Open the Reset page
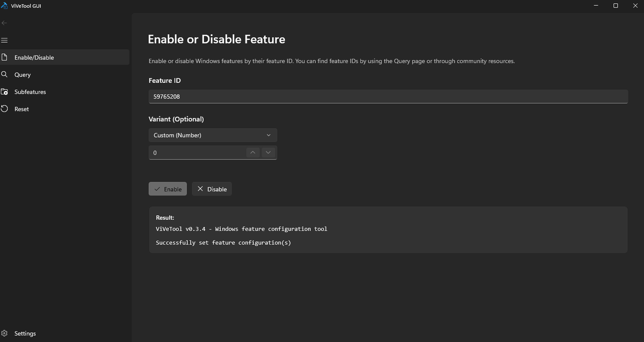 64,109
